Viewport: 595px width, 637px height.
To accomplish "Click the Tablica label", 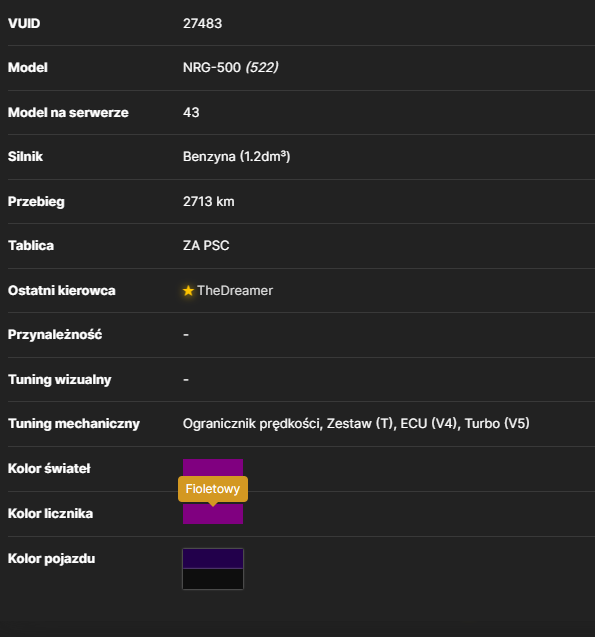I will pyautogui.click(x=31, y=245).
